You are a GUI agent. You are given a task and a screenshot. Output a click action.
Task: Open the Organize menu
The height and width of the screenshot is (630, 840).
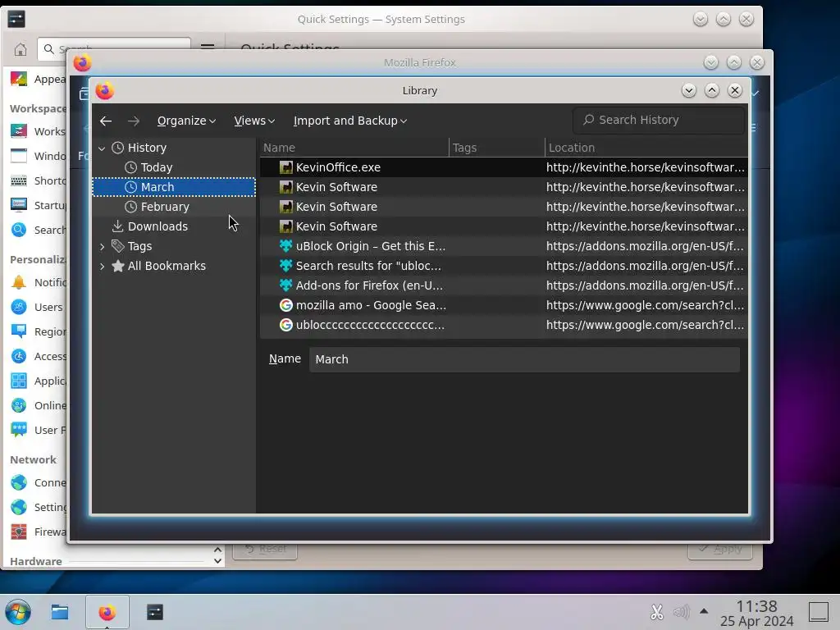click(x=186, y=121)
